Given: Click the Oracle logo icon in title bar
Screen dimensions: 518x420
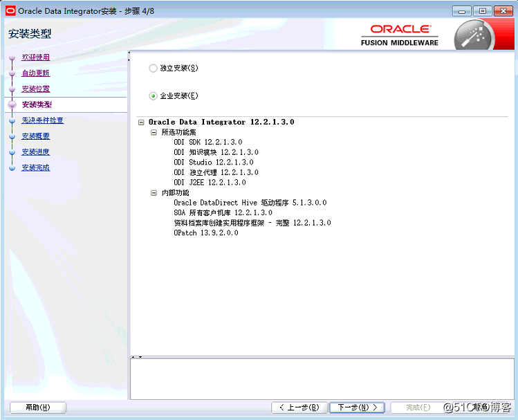Looking at the screenshot, I should click(10, 11).
